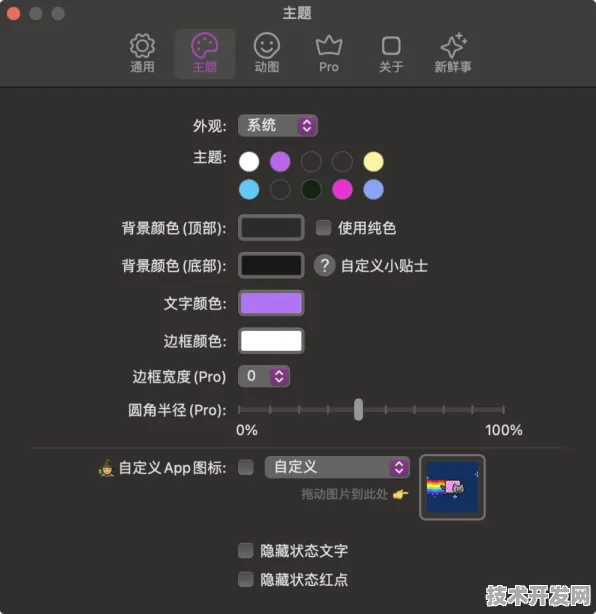
Task: Enable the 隐藏状态文字 checkbox
Action: (x=246, y=551)
